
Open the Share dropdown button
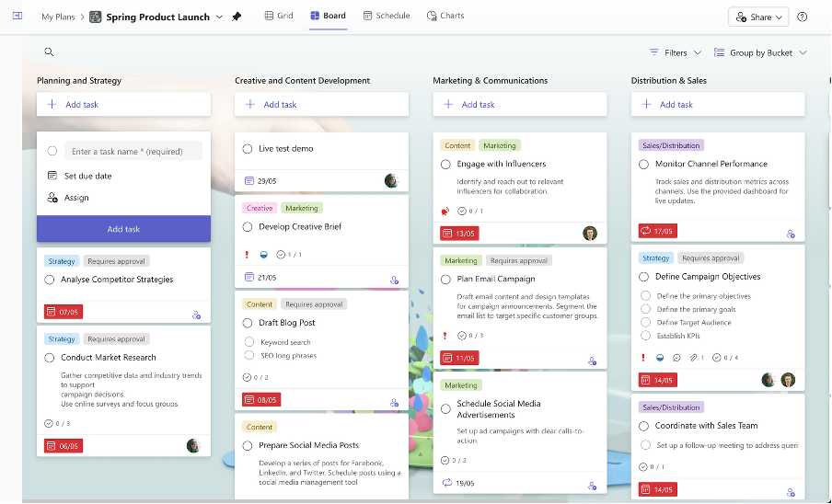[x=759, y=17]
